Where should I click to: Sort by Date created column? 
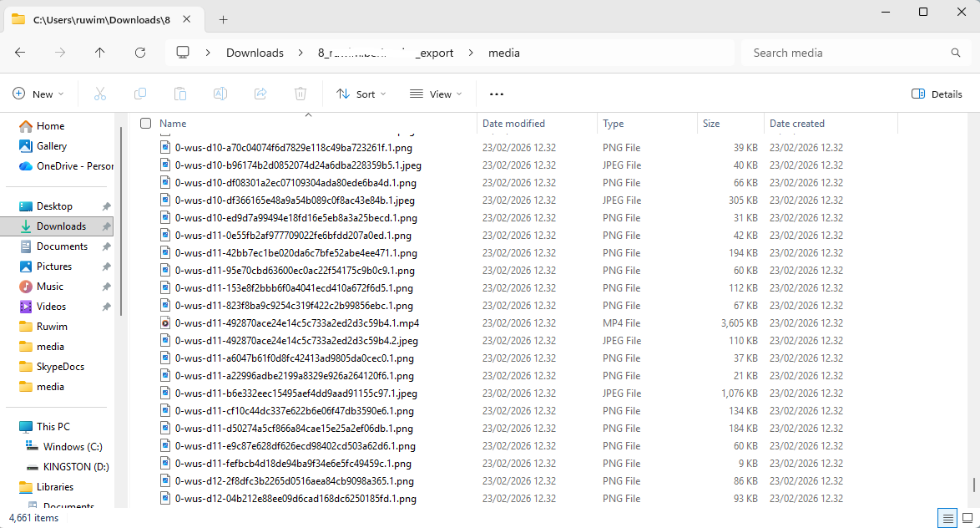(x=797, y=124)
